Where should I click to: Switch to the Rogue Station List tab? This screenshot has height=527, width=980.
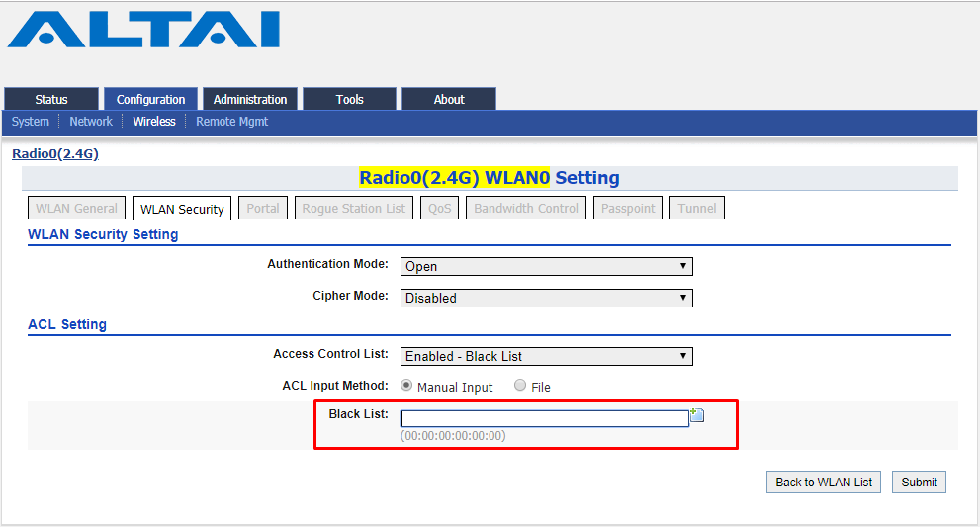(354, 209)
